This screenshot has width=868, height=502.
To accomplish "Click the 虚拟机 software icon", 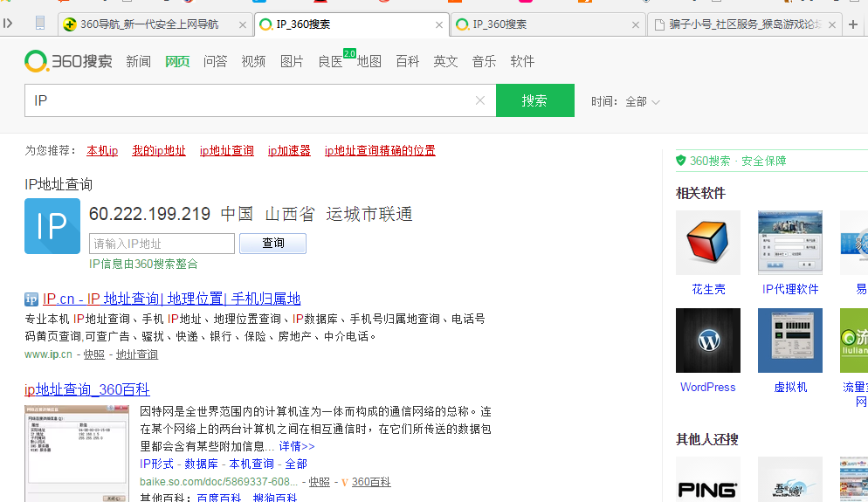I will pos(790,340).
